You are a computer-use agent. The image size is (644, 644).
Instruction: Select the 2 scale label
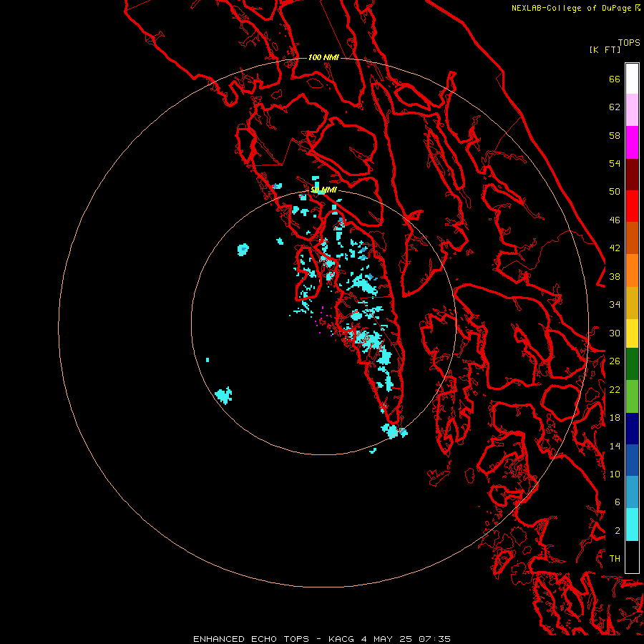(x=618, y=531)
